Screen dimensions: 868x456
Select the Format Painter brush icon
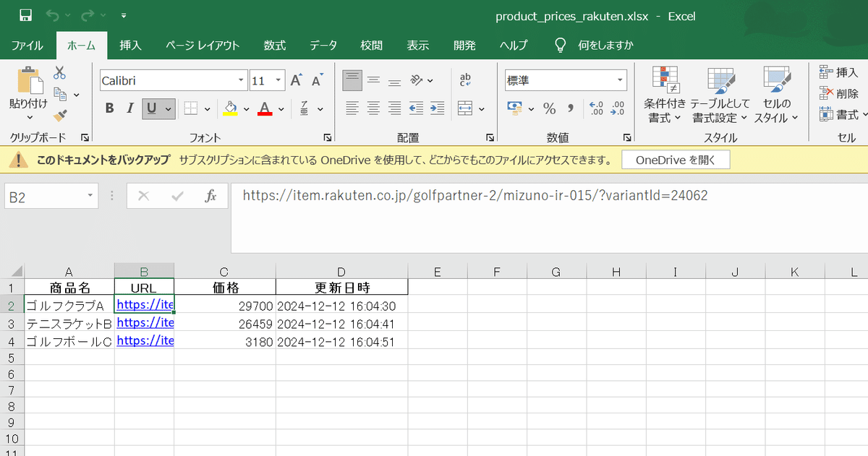coord(60,116)
